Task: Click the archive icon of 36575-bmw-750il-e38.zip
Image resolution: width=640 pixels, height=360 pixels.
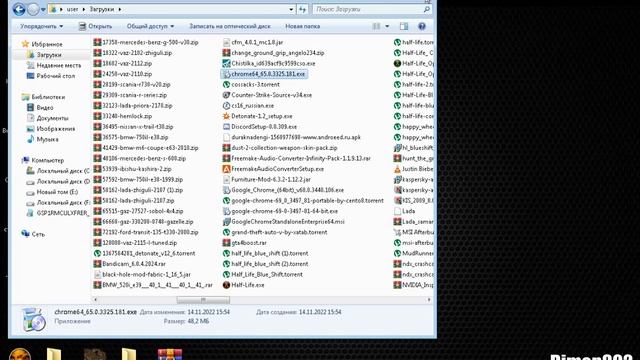Action: coord(97,137)
